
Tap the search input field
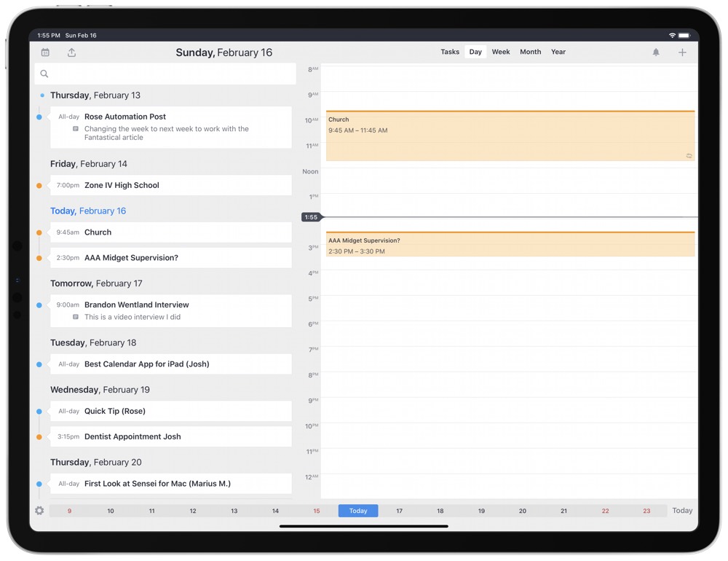167,74
